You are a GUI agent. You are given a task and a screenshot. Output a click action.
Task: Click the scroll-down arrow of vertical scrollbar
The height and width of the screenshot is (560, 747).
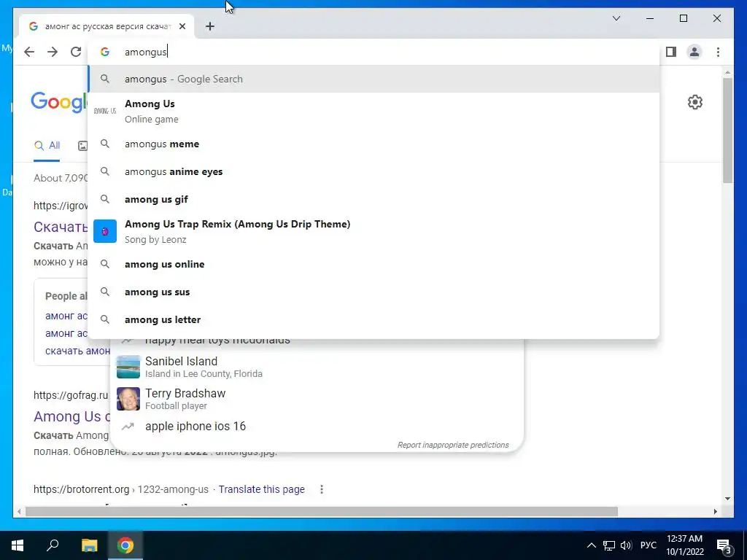[727, 499]
